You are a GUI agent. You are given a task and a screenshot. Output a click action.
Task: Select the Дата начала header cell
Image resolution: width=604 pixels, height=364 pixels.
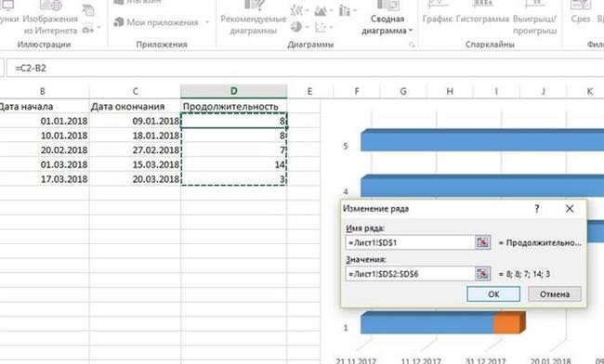click(44, 106)
